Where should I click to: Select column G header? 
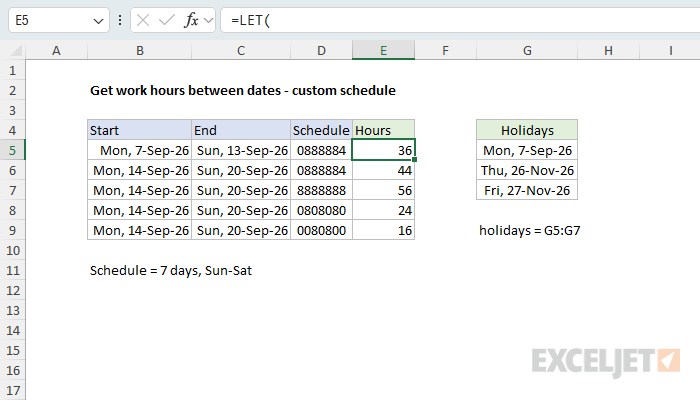tap(527, 50)
